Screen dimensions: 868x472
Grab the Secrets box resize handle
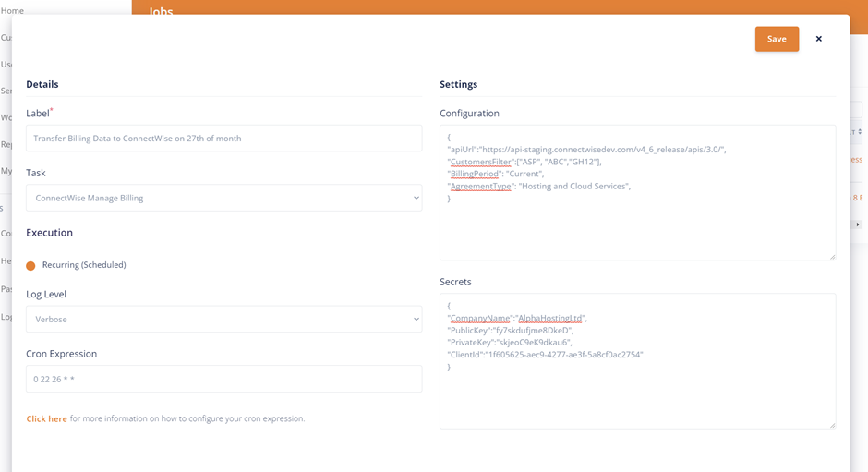tap(832, 425)
